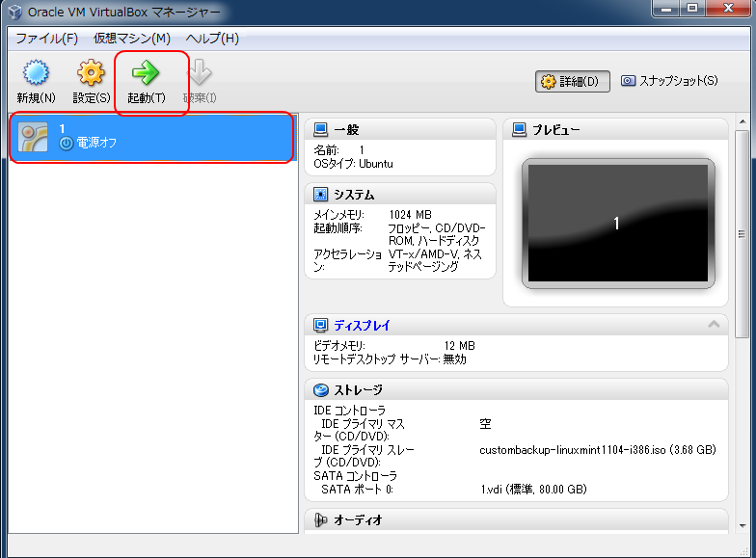Click the 電源オフ power state icon
This screenshot has width=756, height=558.
[66, 143]
